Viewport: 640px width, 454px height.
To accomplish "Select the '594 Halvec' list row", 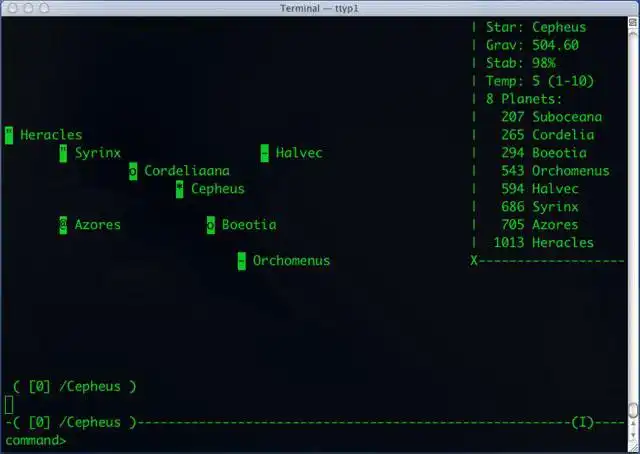I will [540, 189].
